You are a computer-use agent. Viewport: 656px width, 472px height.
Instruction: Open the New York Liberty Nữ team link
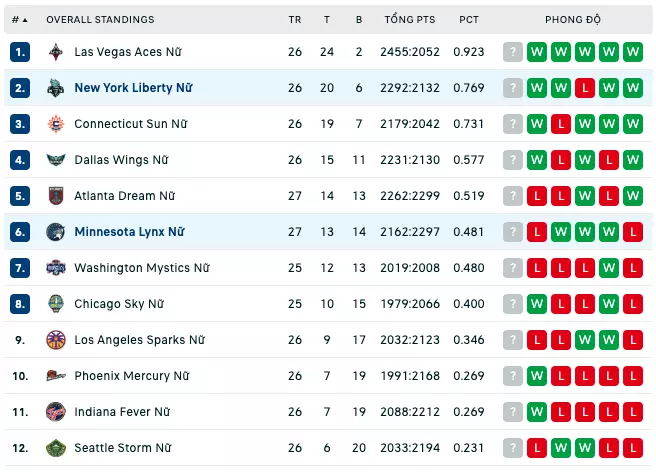pyautogui.click(x=133, y=88)
